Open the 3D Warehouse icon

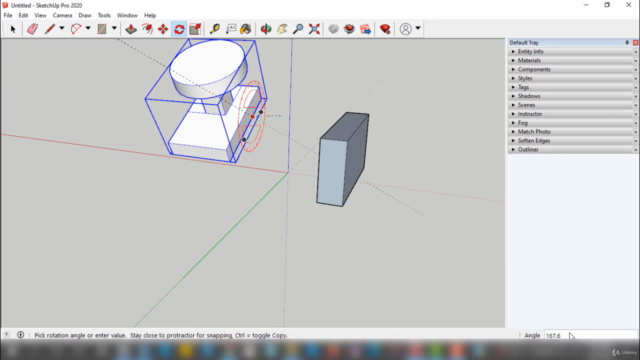[333, 29]
